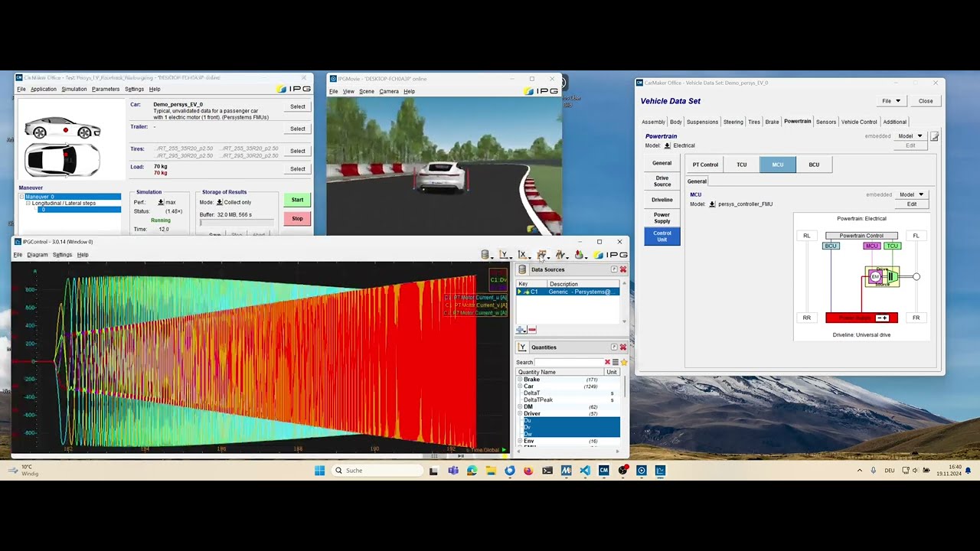980x551 pixels.
Task: Click Select button for the Trailer
Action: [x=298, y=129]
